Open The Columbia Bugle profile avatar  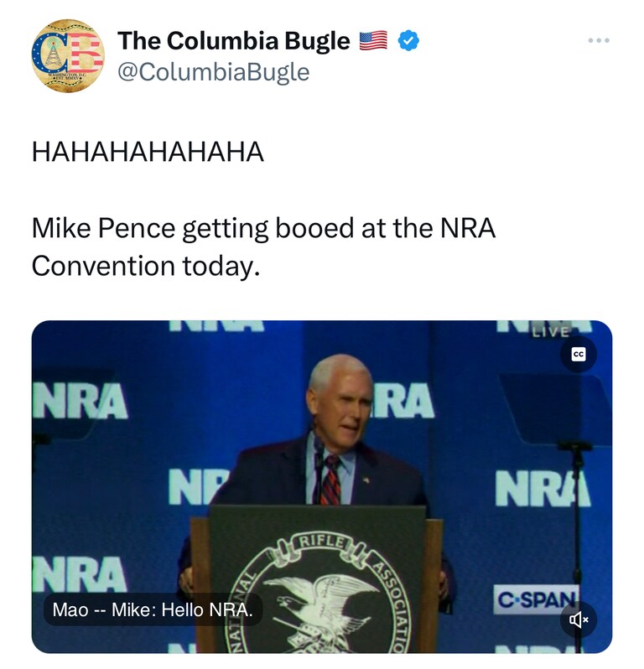click(67, 55)
